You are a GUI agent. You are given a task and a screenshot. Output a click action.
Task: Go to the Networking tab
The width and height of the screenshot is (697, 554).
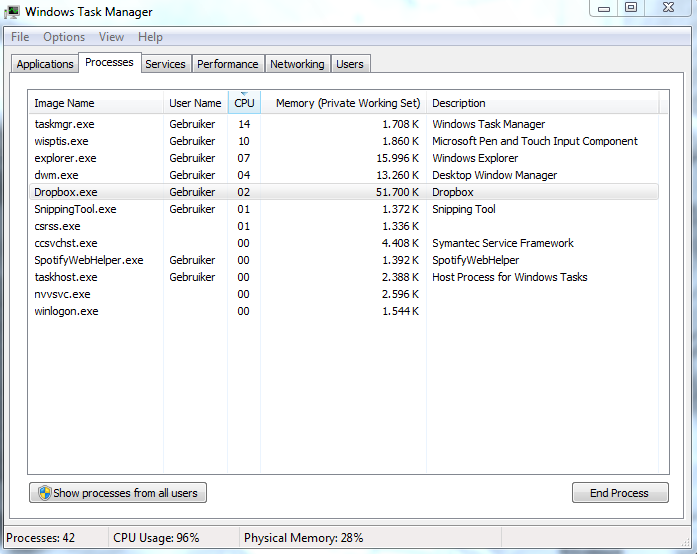point(297,64)
